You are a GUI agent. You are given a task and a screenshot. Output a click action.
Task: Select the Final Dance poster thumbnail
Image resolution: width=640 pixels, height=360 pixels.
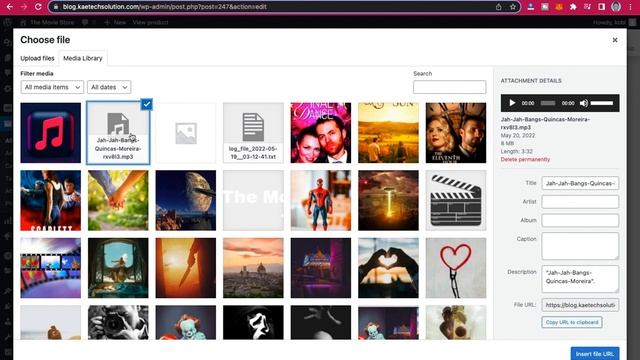point(321,133)
